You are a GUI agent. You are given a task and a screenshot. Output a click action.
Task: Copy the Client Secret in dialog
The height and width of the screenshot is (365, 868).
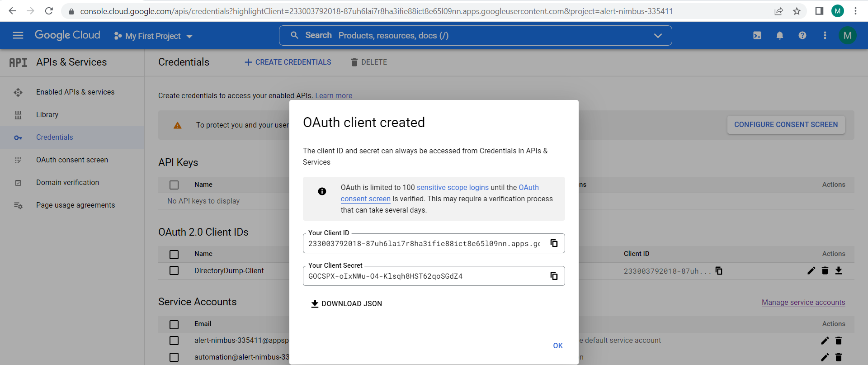coord(554,276)
